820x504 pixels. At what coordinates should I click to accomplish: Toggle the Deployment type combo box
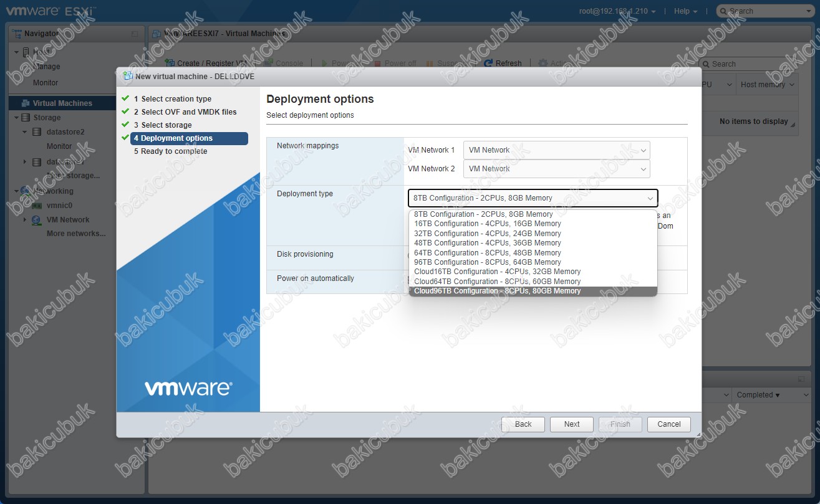(533, 198)
